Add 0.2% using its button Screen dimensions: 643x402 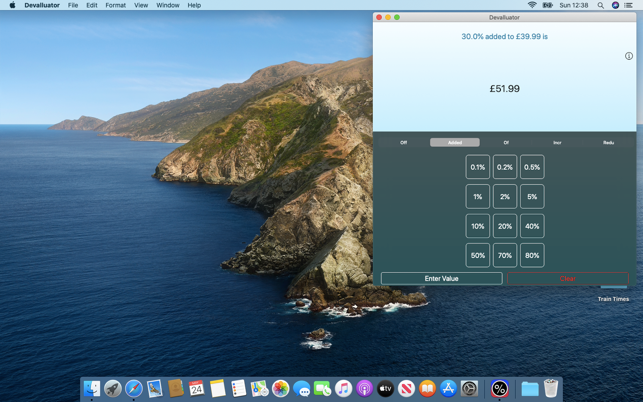505,167
